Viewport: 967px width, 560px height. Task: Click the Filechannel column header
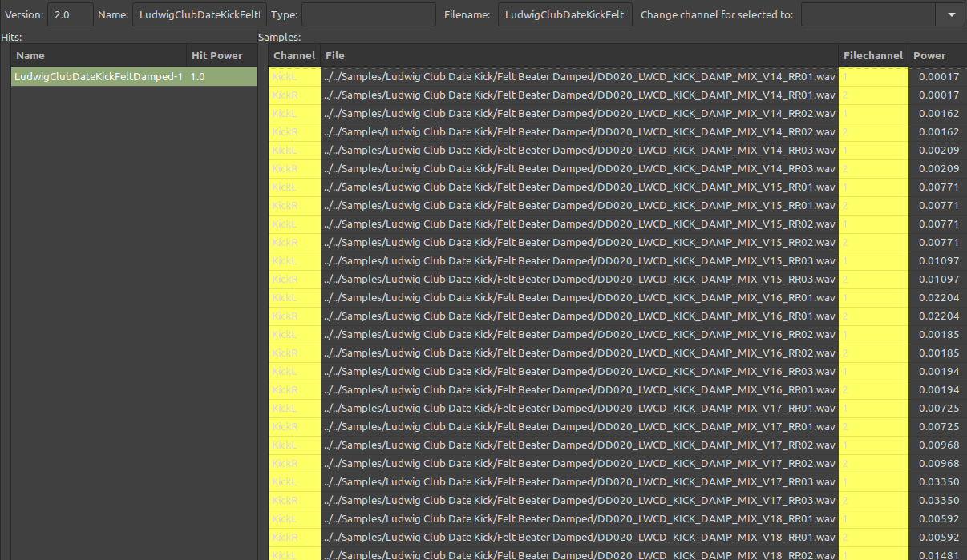873,55
